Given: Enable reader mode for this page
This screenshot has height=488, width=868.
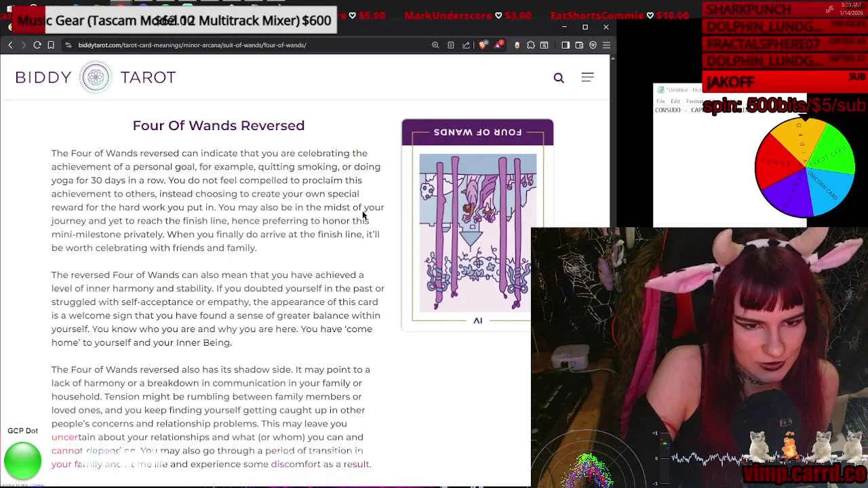Looking at the screenshot, I should 451,45.
